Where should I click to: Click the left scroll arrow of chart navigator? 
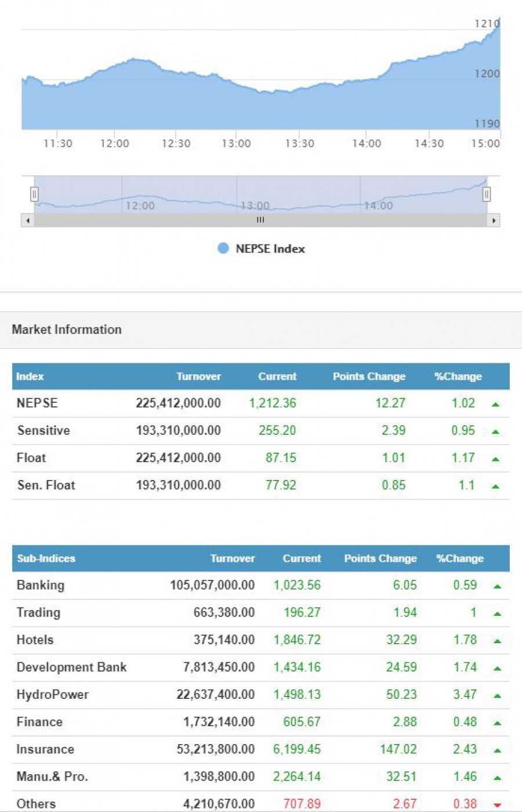pos(27,221)
